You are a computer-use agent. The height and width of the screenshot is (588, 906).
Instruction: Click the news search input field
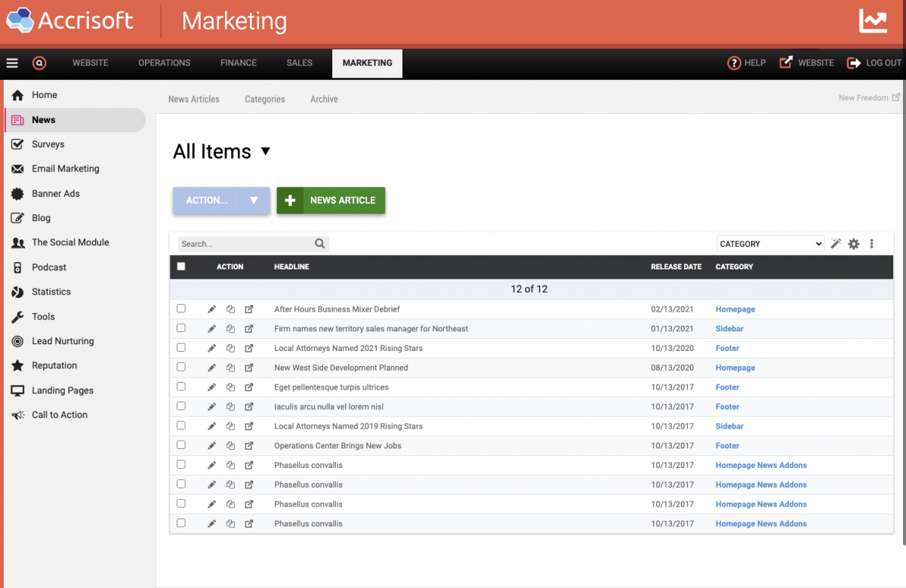point(246,244)
